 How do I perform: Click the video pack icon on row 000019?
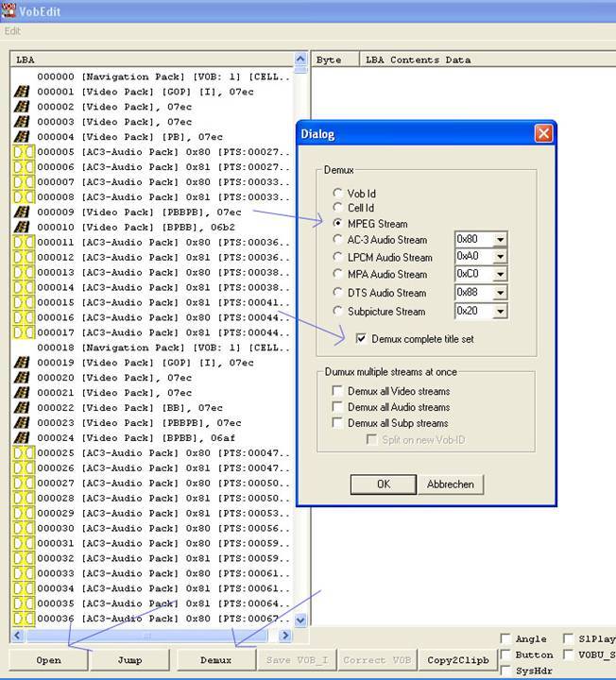coord(22,363)
